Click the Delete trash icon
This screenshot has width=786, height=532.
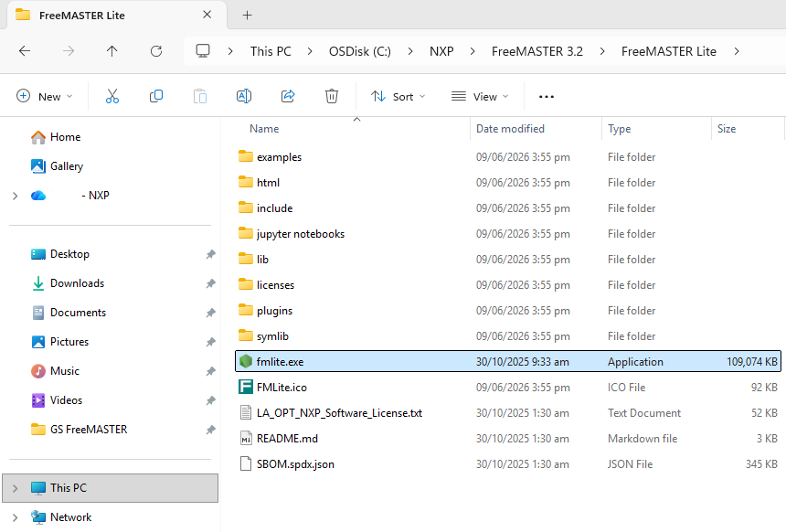coord(332,96)
